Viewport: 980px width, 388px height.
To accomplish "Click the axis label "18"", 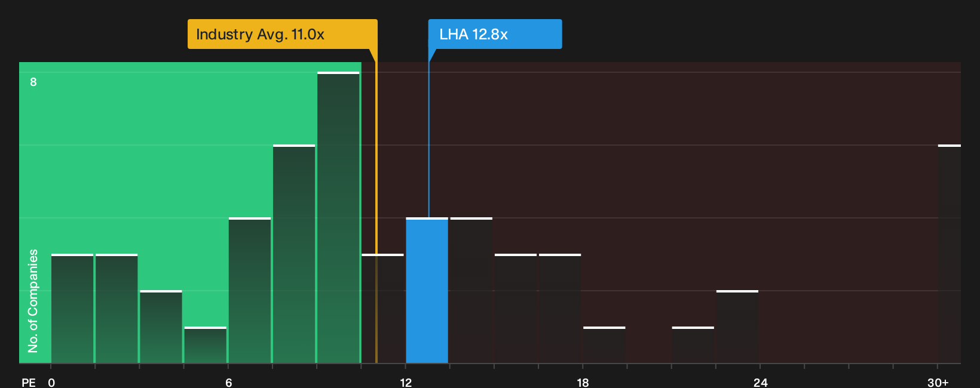I will pyautogui.click(x=583, y=382).
